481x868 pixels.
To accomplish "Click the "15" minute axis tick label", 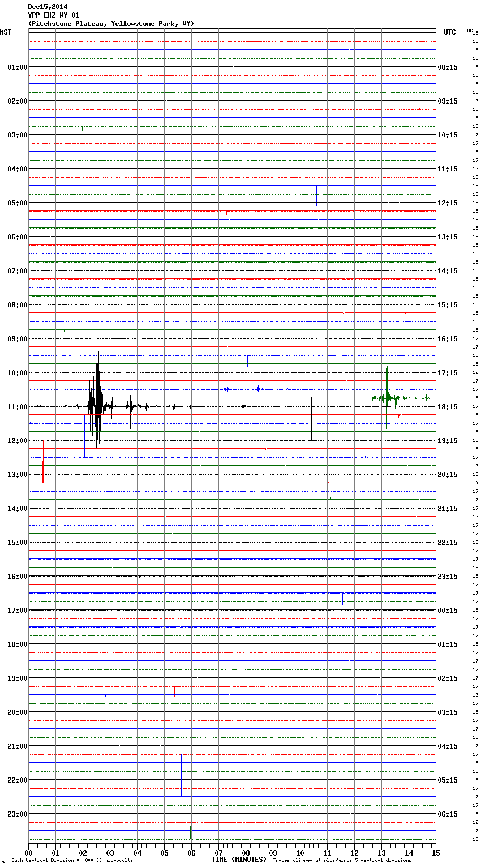I will (x=436, y=853).
